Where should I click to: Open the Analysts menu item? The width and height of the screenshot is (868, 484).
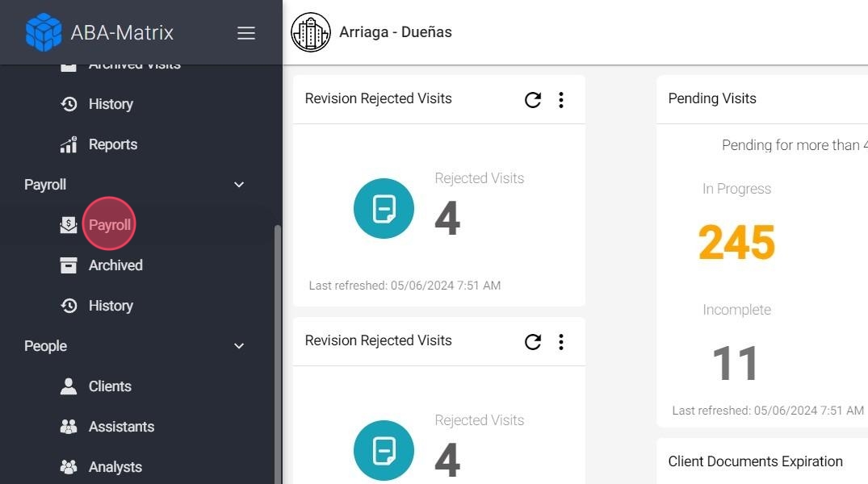115,467
